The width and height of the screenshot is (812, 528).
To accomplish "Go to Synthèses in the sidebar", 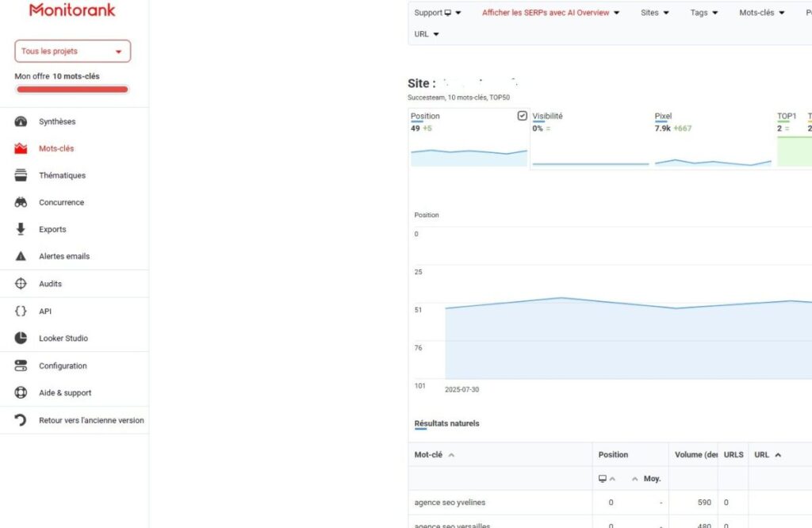I will click(57, 121).
